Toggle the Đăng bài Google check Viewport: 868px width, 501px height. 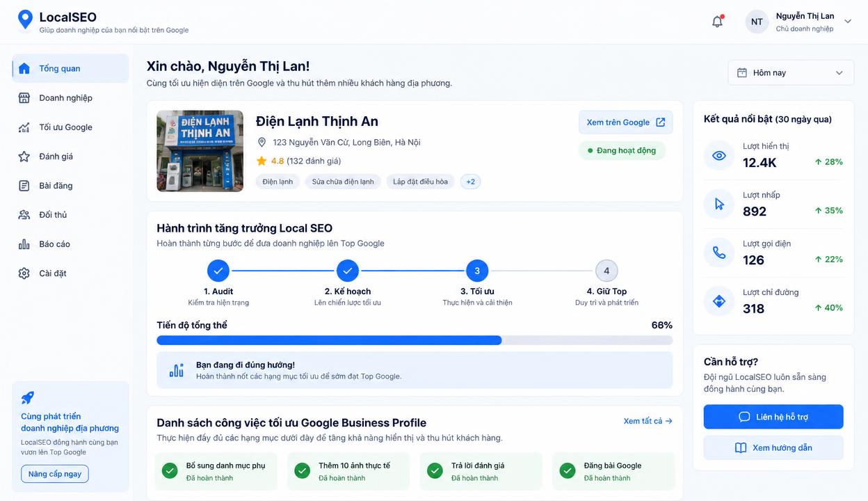(568, 471)
